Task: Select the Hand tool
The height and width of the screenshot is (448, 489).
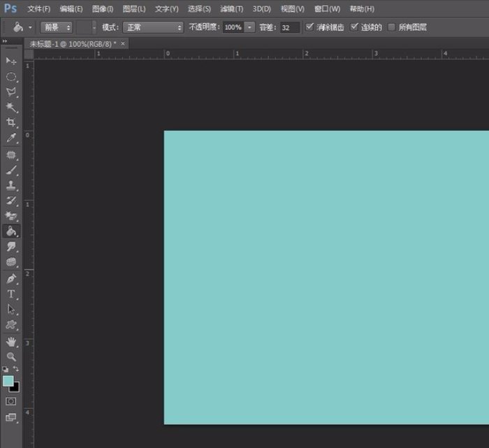Action: pos(11,341)
